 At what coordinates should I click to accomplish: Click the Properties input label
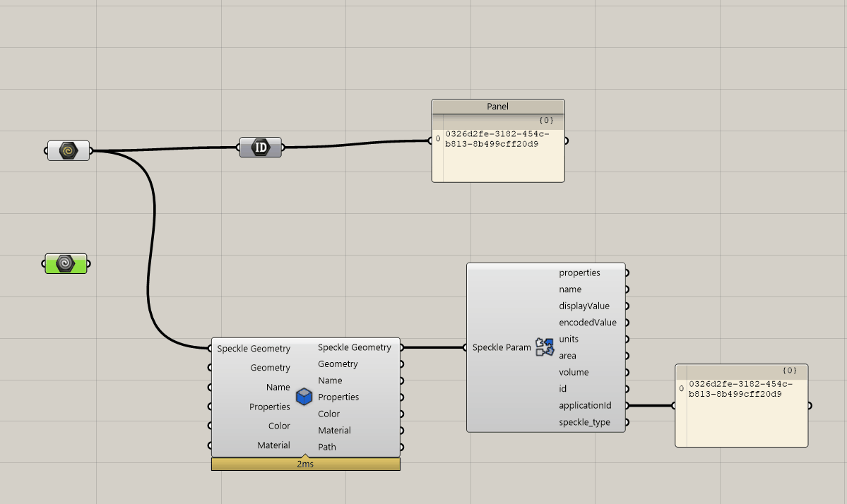(270, 407)
